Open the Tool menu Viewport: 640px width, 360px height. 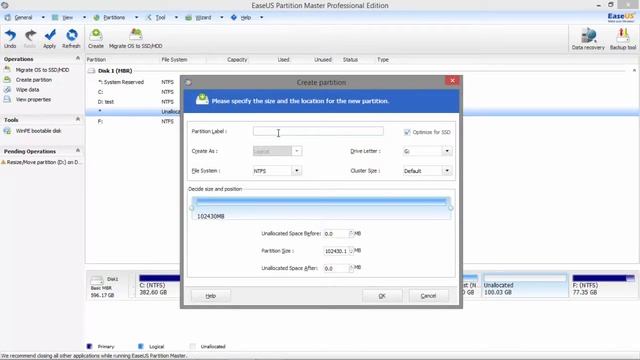pos(160,18)
